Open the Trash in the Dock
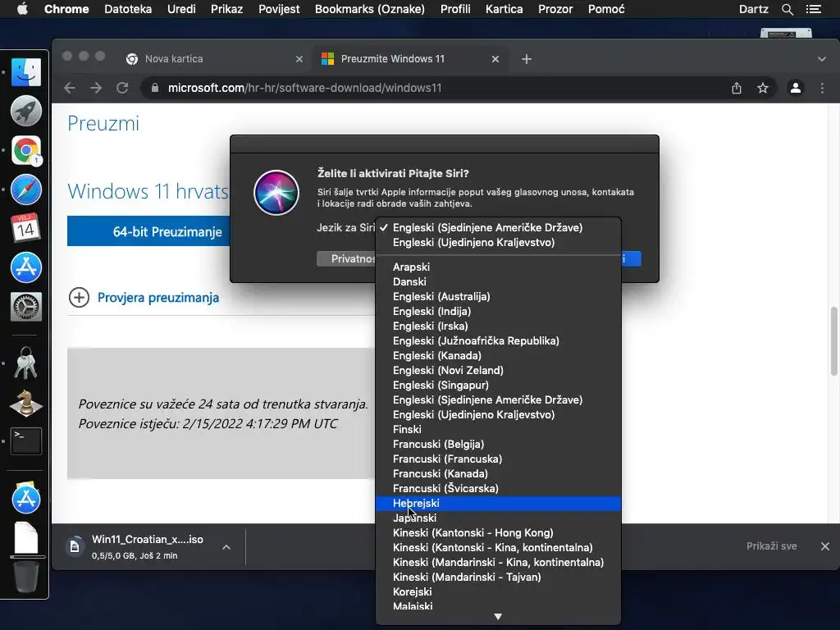 [x=25, y=577]
